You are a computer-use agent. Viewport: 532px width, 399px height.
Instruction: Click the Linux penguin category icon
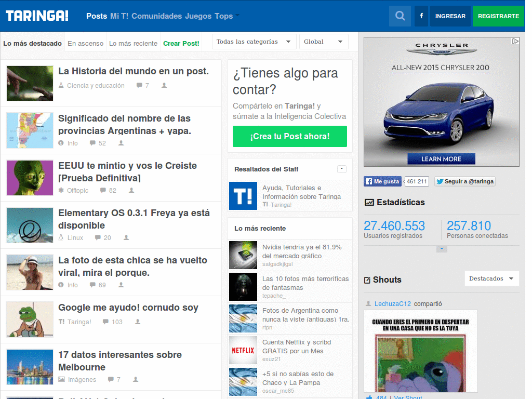click(61, 237)
